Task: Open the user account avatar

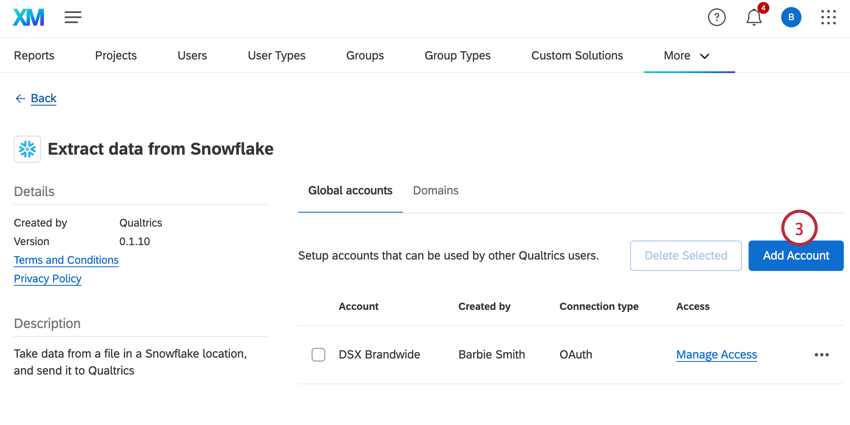Action: coord(791,17)
